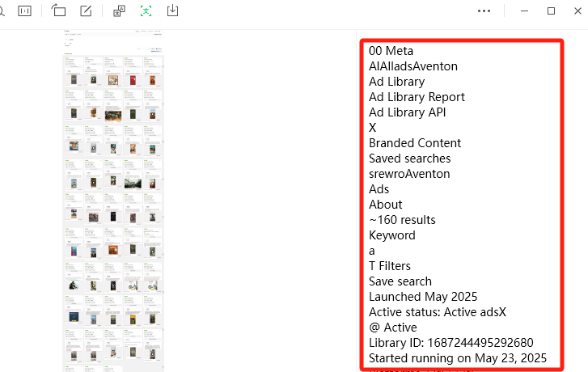The width and height of the screenshot is (588, 372).
Task: Click the Ad Library screenshot preview image
Action: pos(113,201)
